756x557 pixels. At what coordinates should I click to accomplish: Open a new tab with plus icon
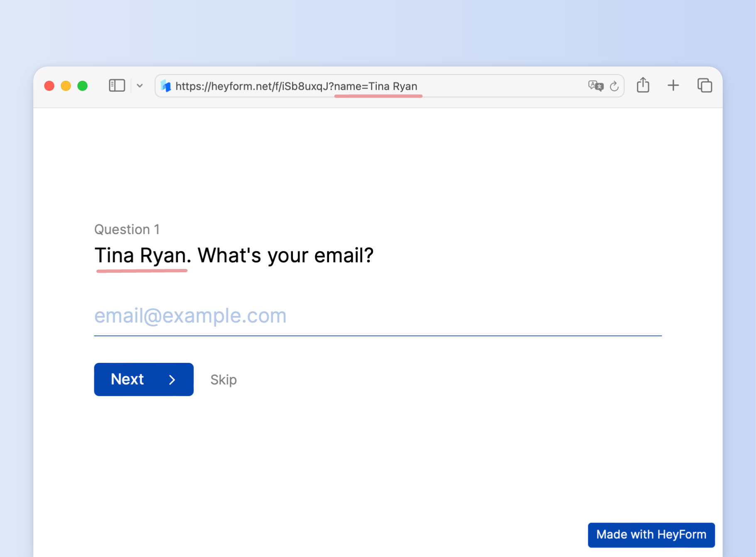click(673, 86)
